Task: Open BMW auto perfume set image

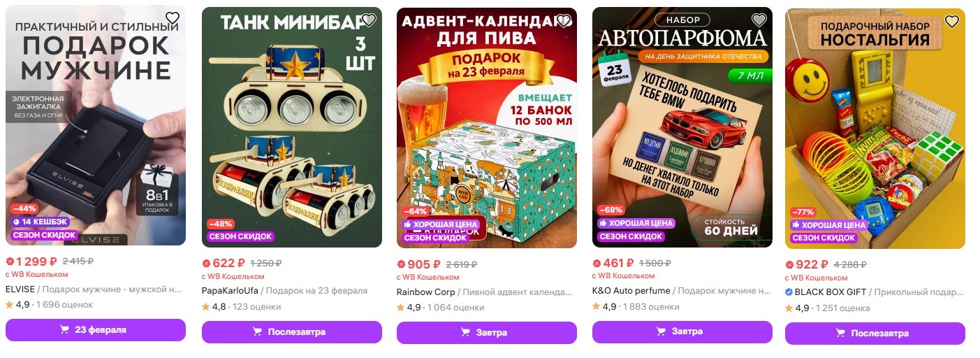Action: point(682,127)
